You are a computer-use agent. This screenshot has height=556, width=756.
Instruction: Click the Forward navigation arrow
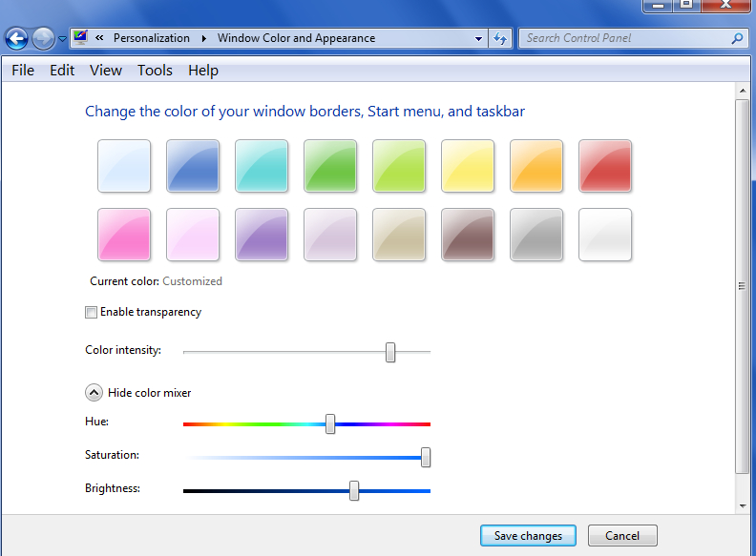[43, 38]
